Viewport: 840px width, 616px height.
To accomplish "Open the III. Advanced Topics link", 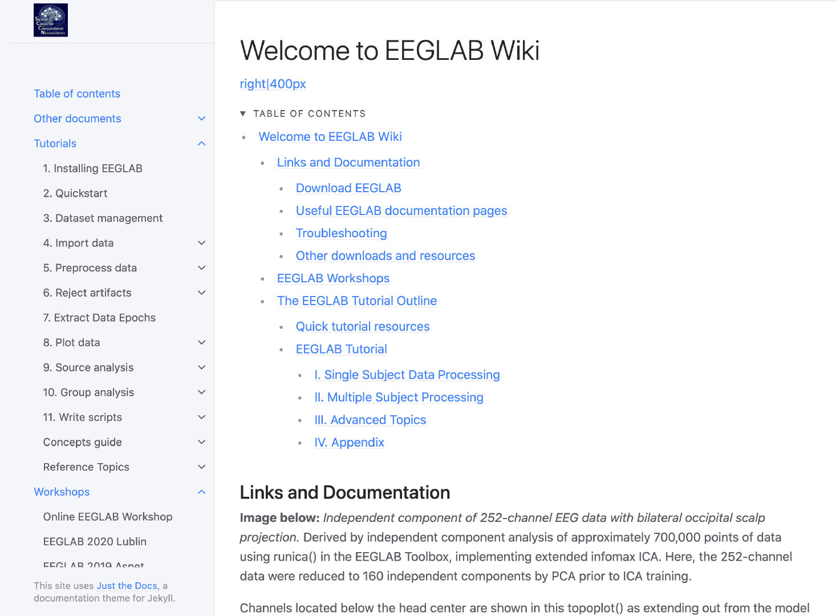I will 370,420.
